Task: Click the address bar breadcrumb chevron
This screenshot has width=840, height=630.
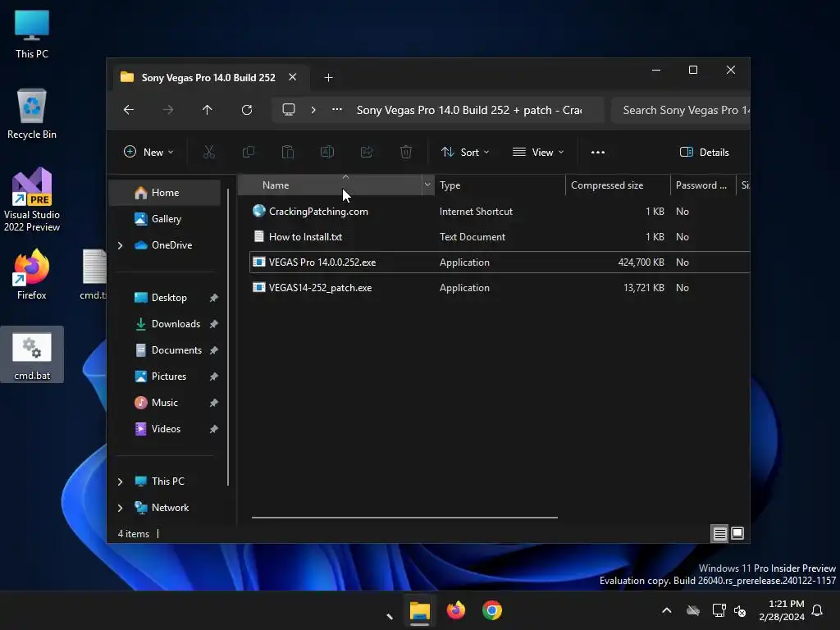Action: [313, 110]
